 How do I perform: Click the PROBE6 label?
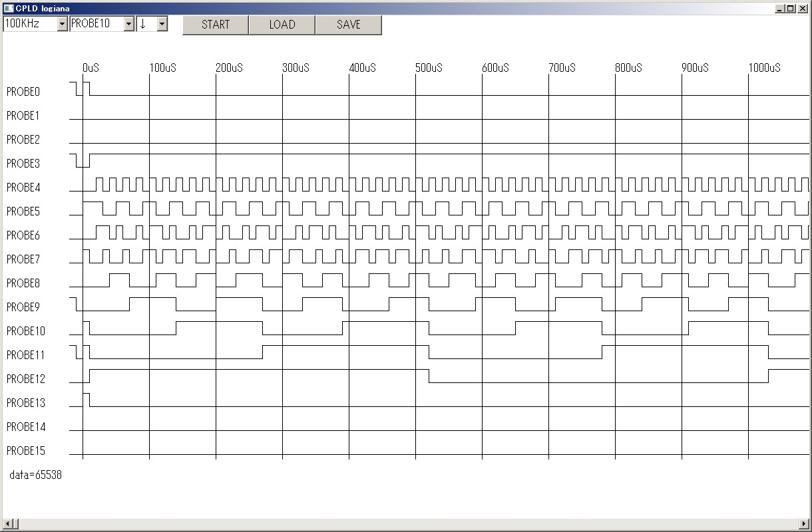(23, 235)
